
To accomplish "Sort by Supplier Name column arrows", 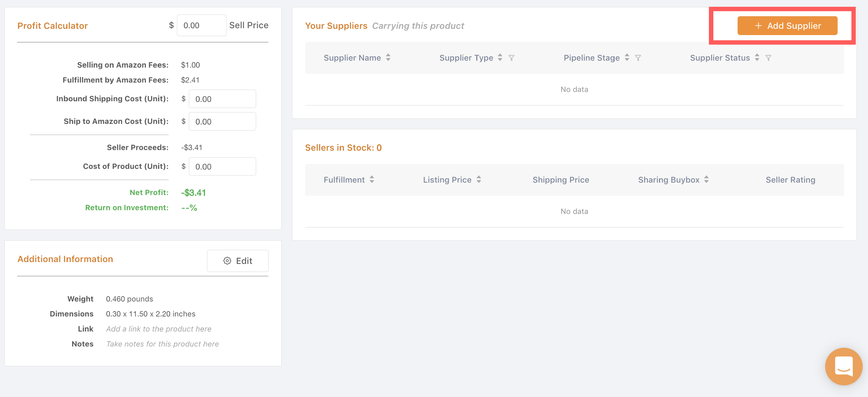I will click(x=388, y=58).
